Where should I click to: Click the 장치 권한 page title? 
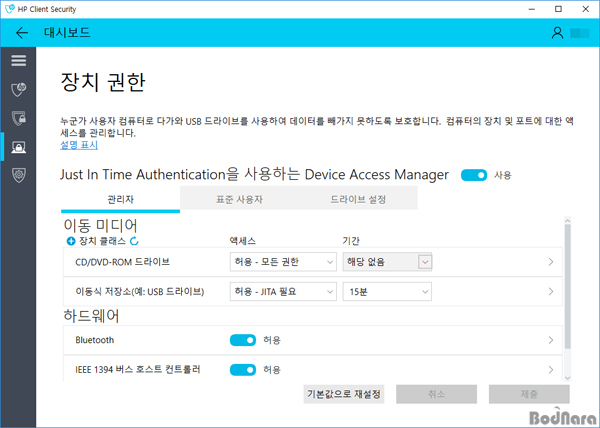103,82
